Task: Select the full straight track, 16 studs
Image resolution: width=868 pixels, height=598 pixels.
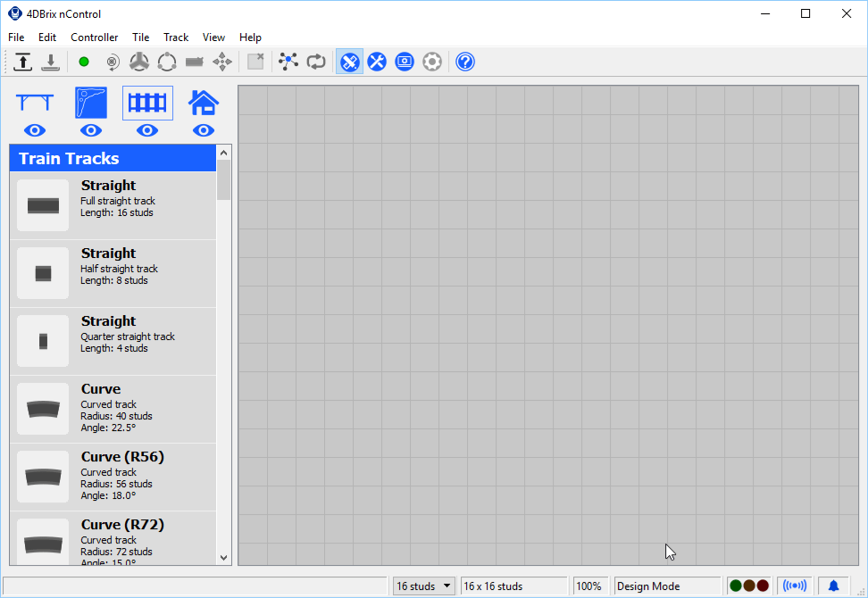Action: pyautogui.click(x=113, y=205)
